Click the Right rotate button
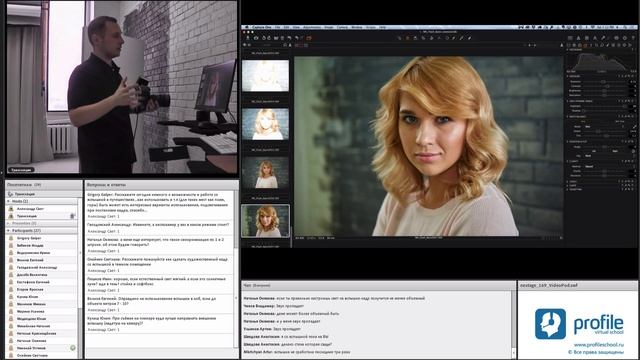The width and height of the screenshot is (640, 360). tap(616, 151)
